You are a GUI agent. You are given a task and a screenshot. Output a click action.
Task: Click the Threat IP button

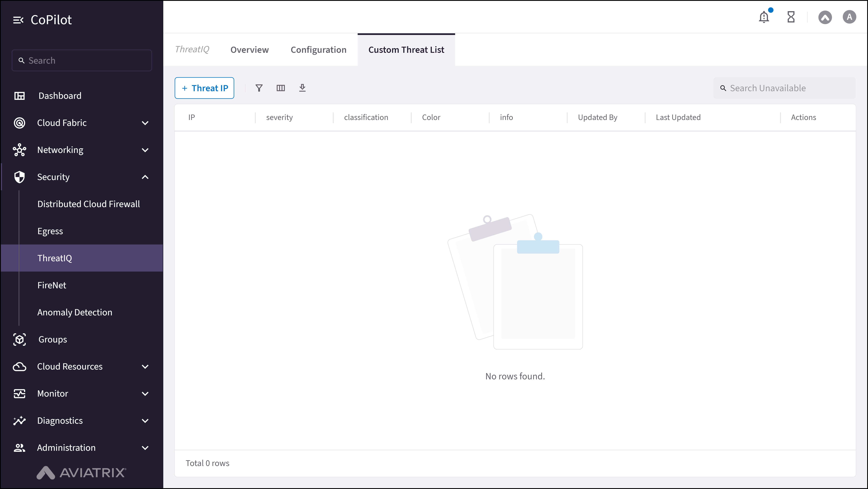[204, 88]
